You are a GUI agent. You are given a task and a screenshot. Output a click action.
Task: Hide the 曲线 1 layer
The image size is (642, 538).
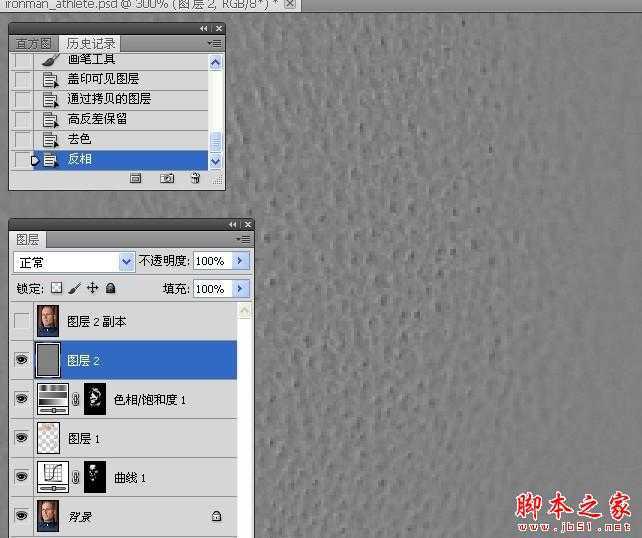point(21,476)
